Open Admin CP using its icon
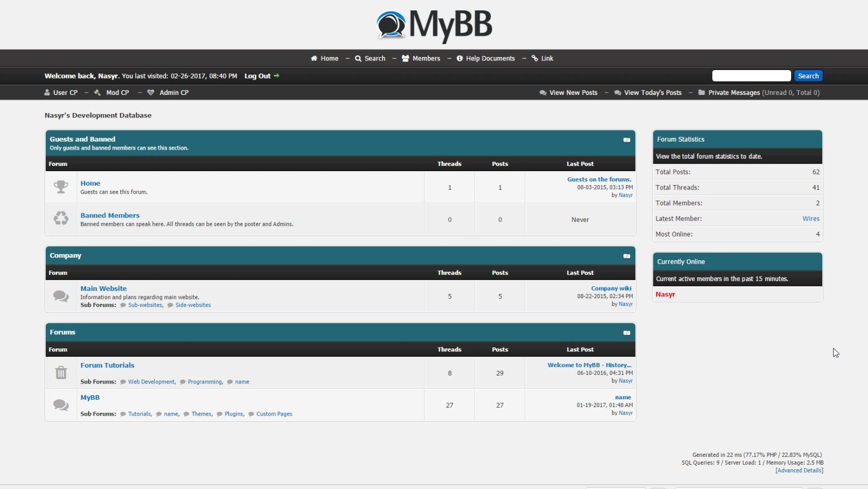 [x=150, y=92]
